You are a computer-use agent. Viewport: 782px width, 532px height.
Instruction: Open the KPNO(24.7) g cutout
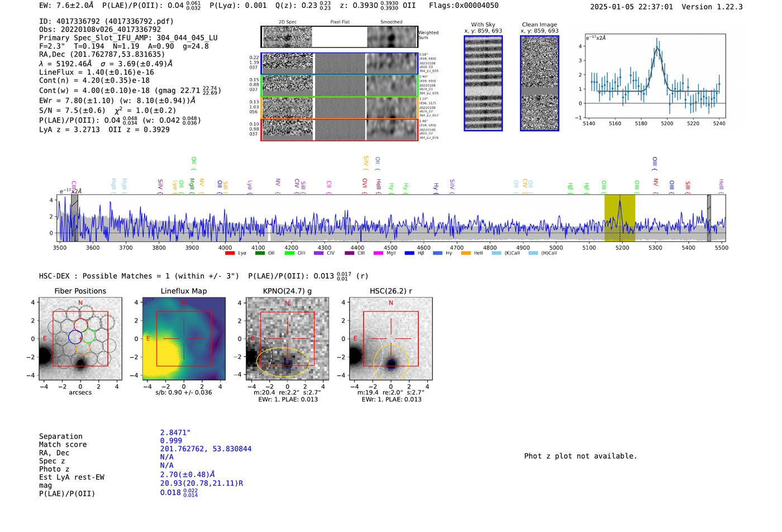(288, 339)
